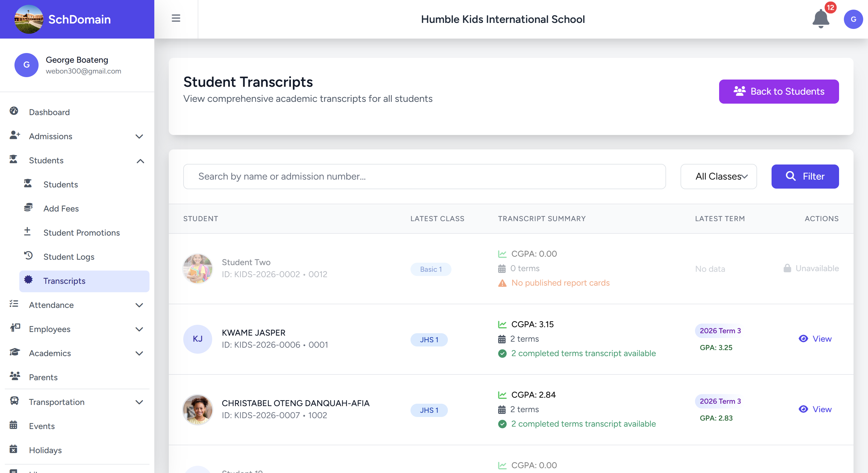Click the No published report cards text
This screenshot has height=473, width=868.
(560, 283)
